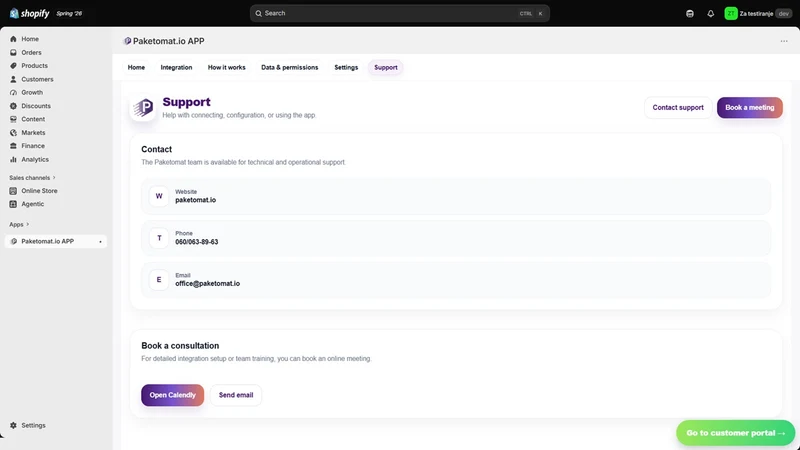Open the Za testiranje account menu
Viewport: 800px width, 450px height.
pos(757,14)
